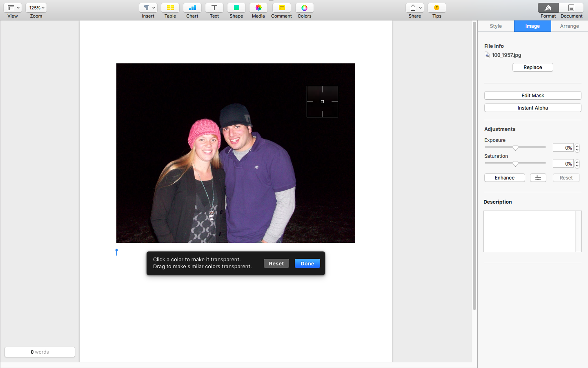
Task: Open the View options dropdown
Action: point(12,7)
